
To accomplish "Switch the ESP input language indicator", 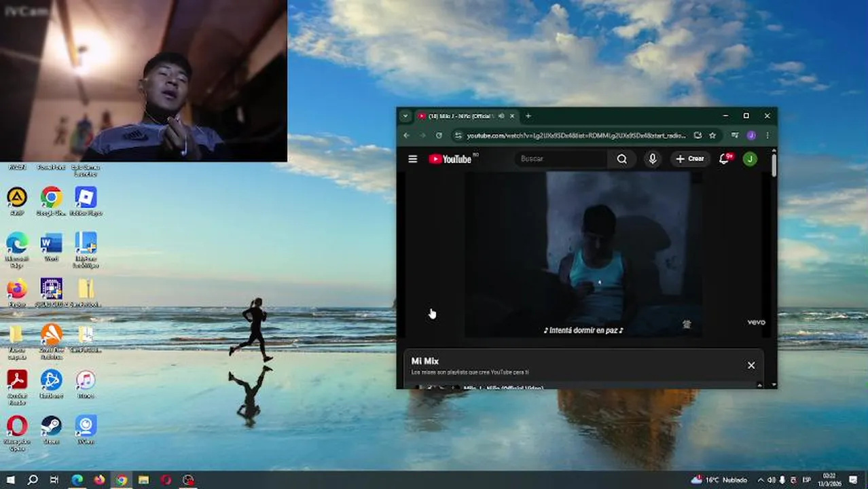I will pos(807,480).
